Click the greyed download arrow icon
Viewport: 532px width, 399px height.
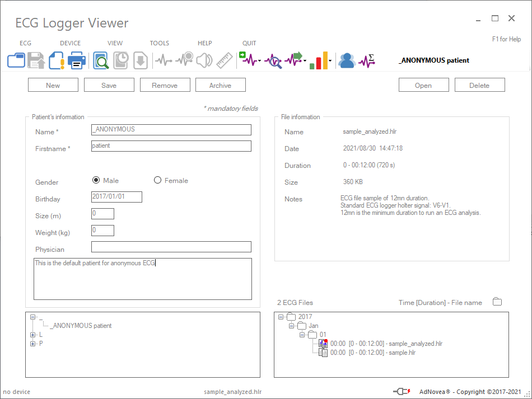click(x=141, y=60)
